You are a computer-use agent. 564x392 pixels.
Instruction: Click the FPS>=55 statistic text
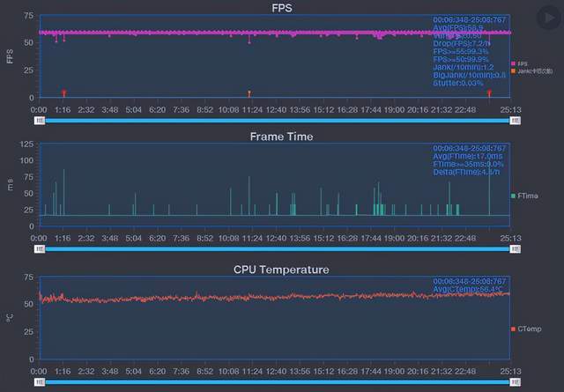(x=461, y=51)
